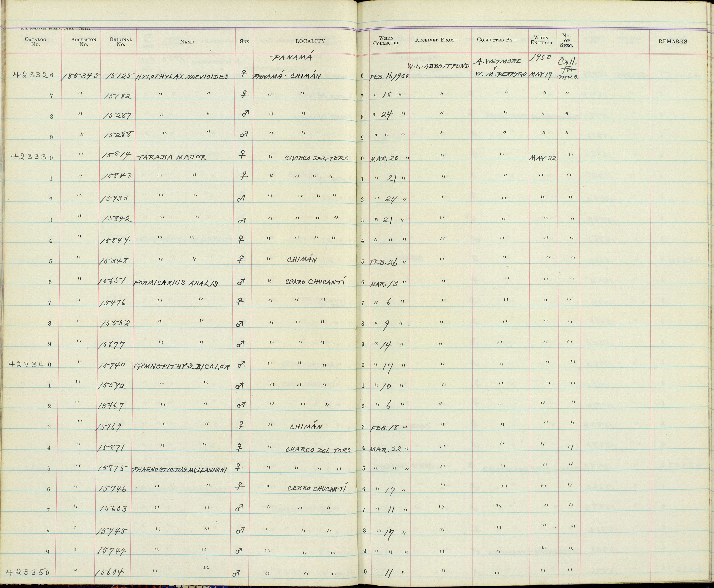This screenshot has width=714, height=588.
Task: Click the Government Printing Office imprint
Action: point(56,29)
